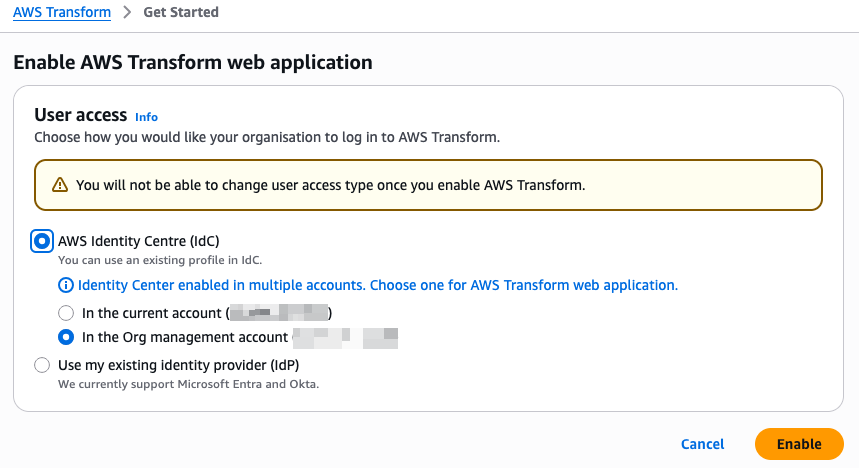The image size is (859, 468).
Task: Click the user access type warning message text
Action: point(330,185)
